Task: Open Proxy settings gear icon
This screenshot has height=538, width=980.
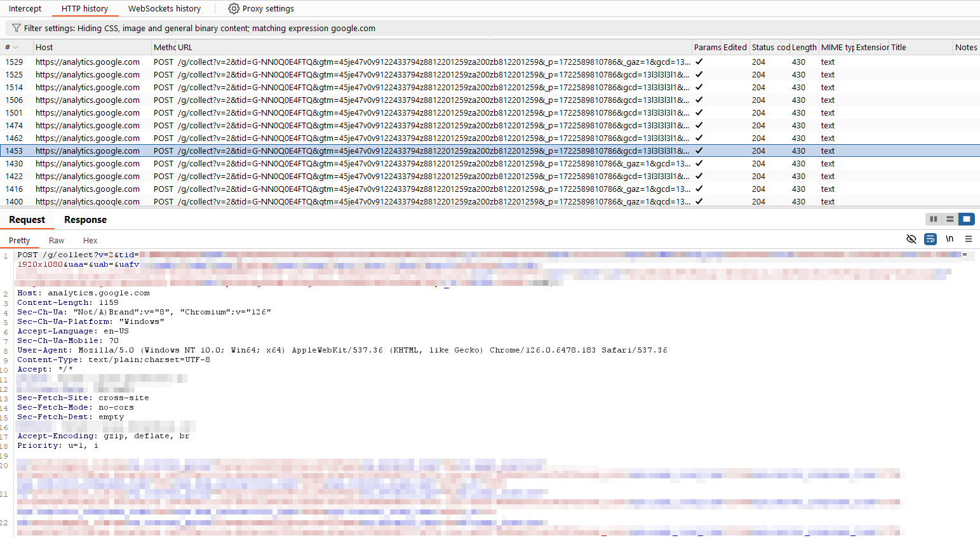Action: click(234, 8)
